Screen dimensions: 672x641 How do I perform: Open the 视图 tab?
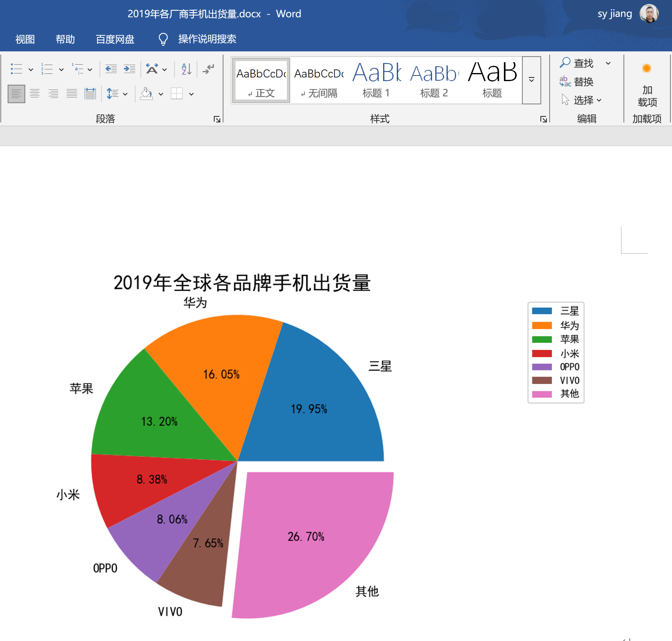(25, 39)
